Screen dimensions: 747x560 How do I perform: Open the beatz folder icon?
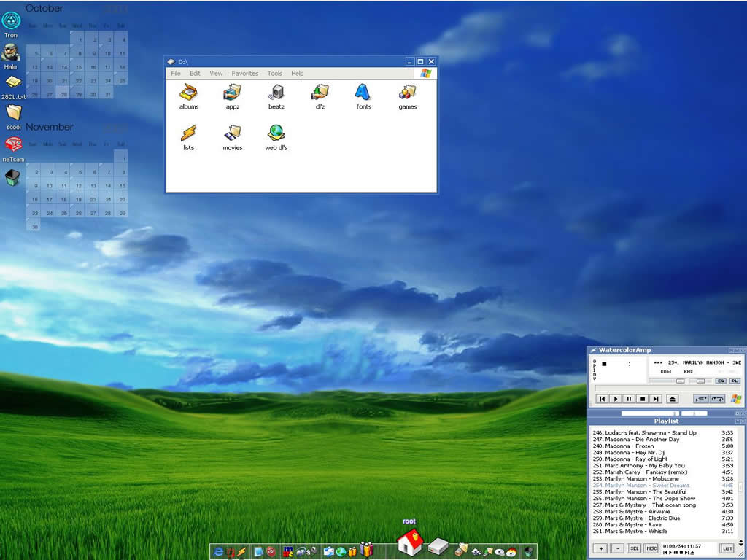[276, 93]
